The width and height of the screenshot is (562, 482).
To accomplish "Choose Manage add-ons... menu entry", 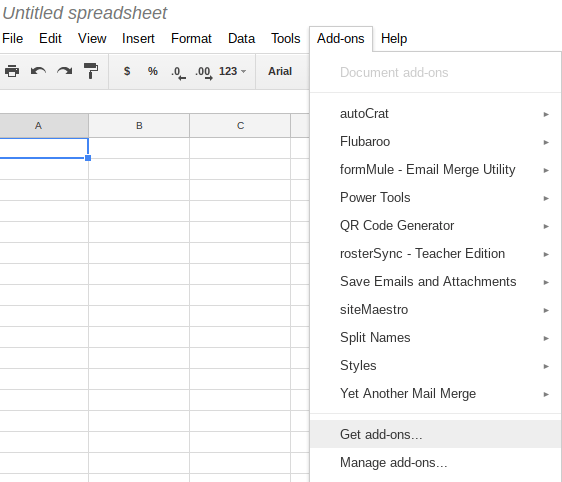I will pos(435,462).
